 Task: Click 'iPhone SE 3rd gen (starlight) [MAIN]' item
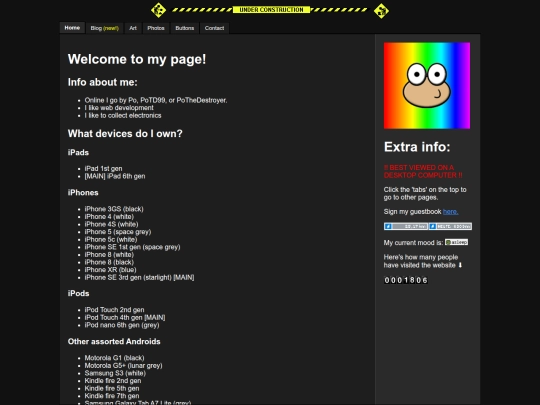(x=139, y=277)
